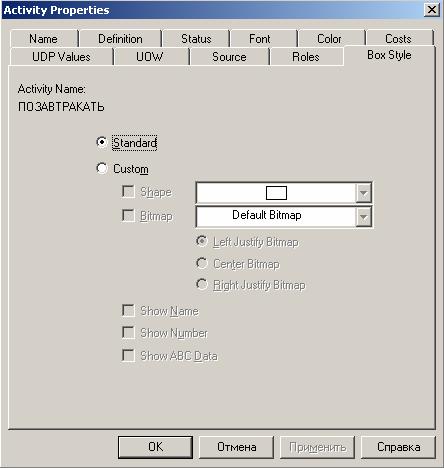Click the Activity Name label

[x=52, y=89]
